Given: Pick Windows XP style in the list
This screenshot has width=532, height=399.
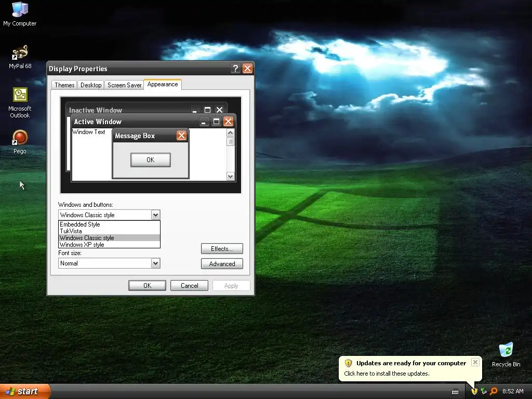Looking at the screenshot, I should tap(109, 245).
